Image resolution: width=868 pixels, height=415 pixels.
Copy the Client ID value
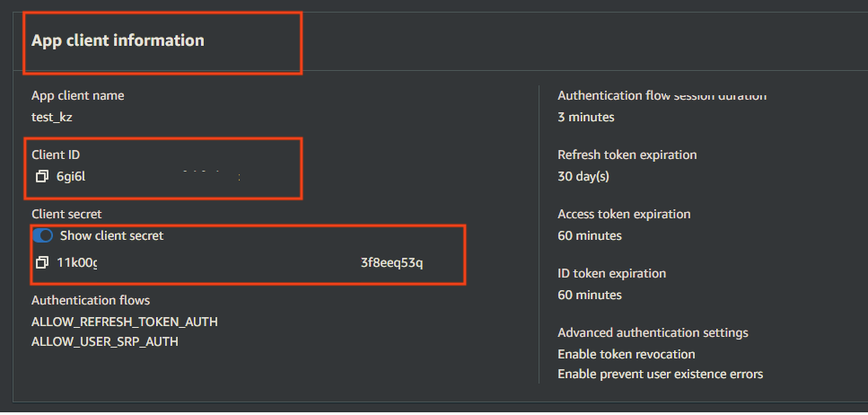point(41,177)
